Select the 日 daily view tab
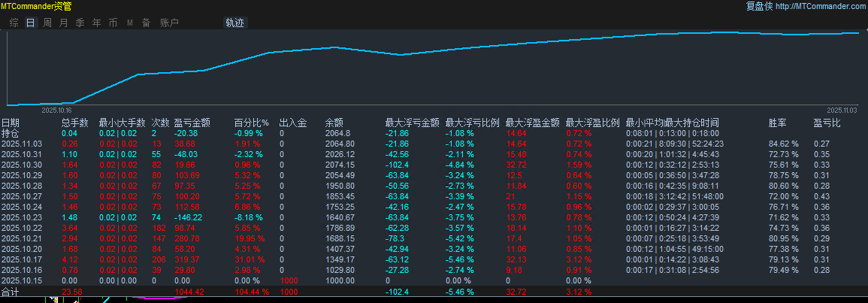The image size is (868, 303). tap(31, 23)
